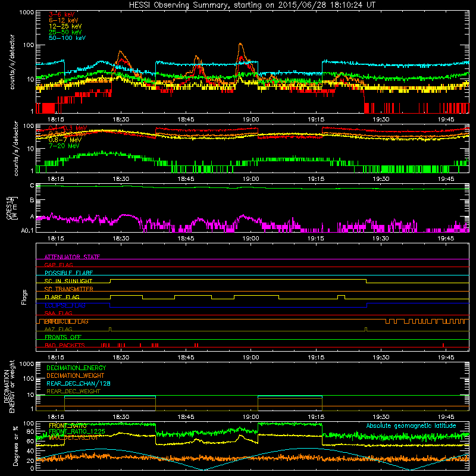Click the DECIMATION_ENERGY legend label

coord(76,368)
